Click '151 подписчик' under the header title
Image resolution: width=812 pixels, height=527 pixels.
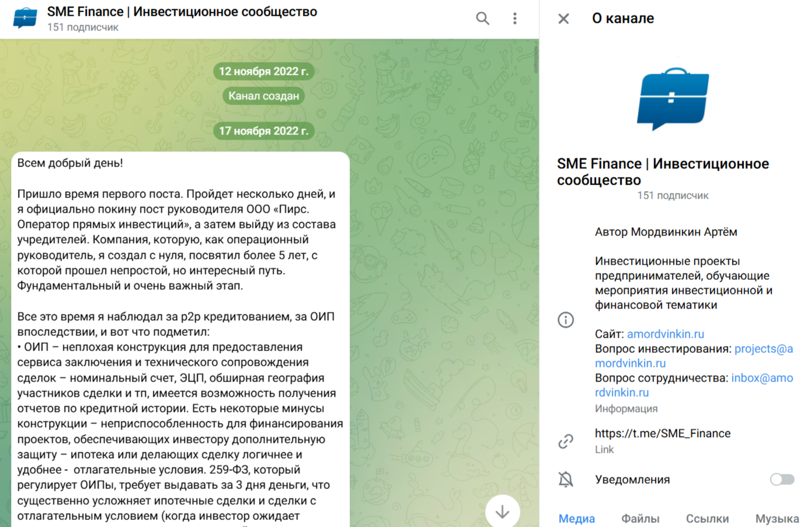[x=83, y=27]
